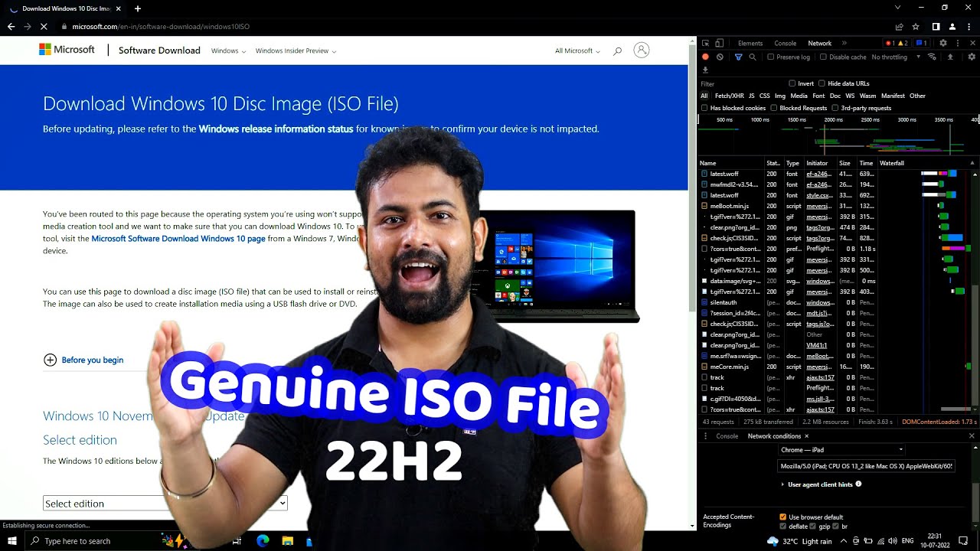The height and width of the screenshot is (551, 980).
Task: Show more DevTools tabs chevron
Action: 844,44
